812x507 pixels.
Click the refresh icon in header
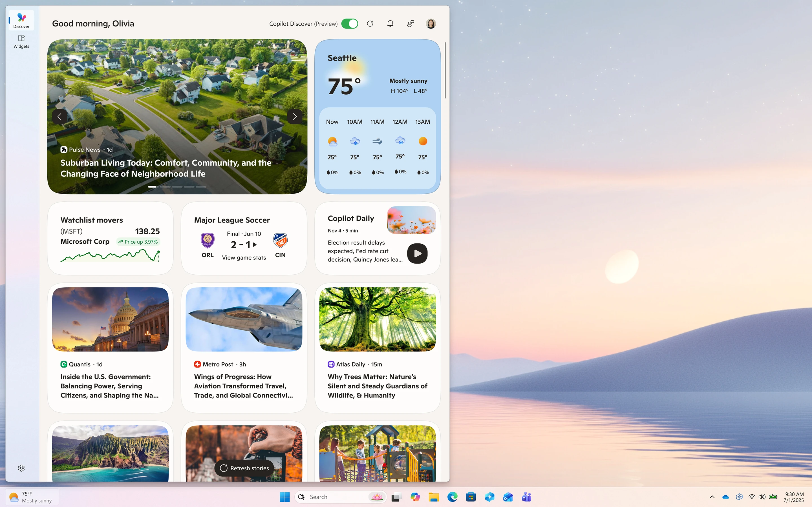point(370,23)
